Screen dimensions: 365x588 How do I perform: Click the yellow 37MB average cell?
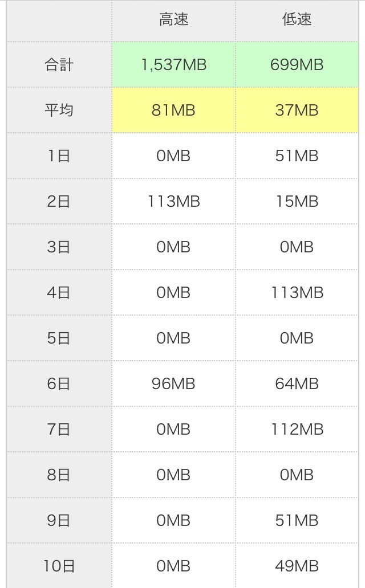[297, 110]
